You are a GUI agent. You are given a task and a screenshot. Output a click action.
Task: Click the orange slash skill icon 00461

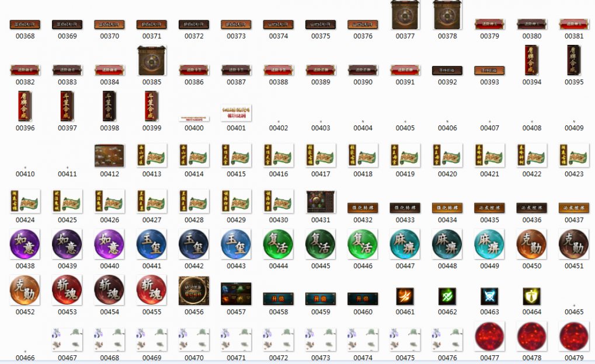point(405,296)
